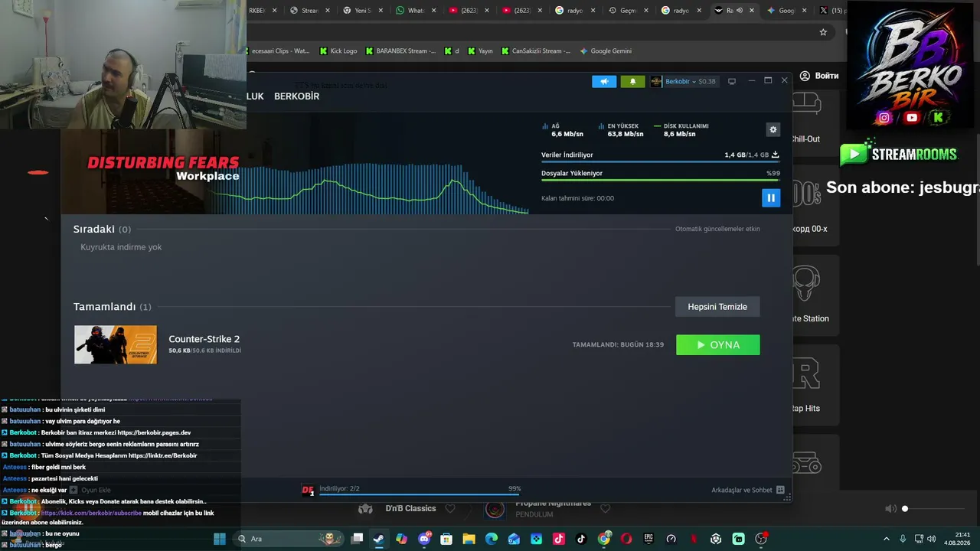This screenshot has height=551, width=980.
Task: Switch Steam to Big Picture mode
Action: [731, 81]
